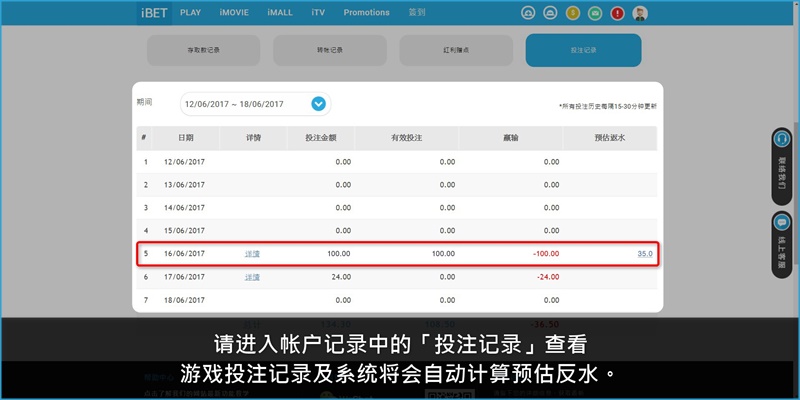The width and height of the screenshot is (800, 400).
Task: Click the 日期 column header
Action: (186, 138)
